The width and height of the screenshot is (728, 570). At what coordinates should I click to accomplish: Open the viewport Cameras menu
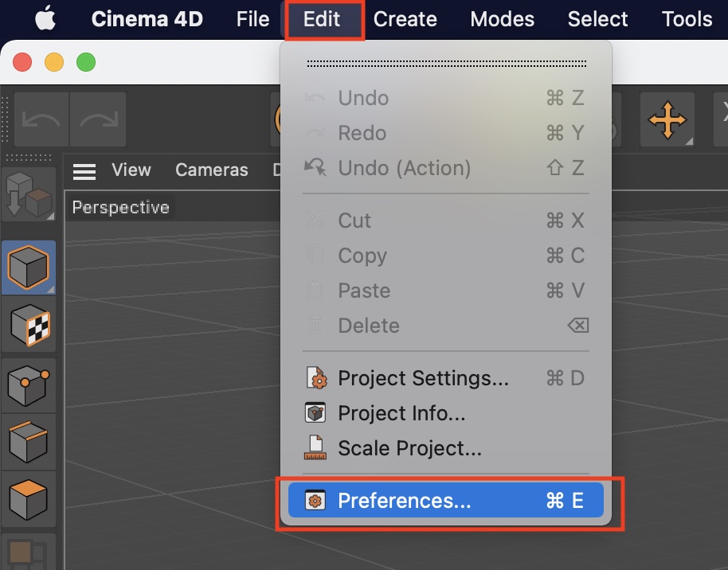pos(212,170)
